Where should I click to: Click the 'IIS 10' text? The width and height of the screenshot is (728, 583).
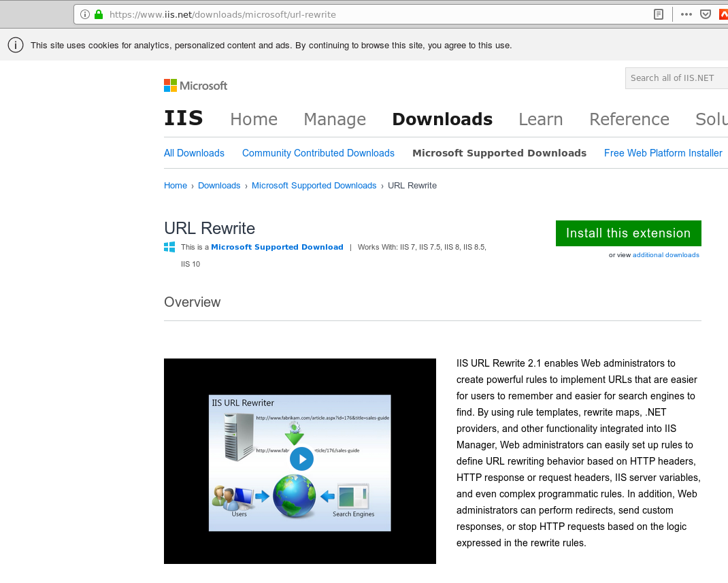coord(191,264)
